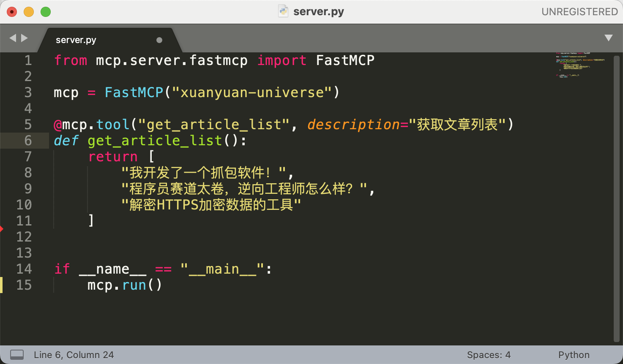The image size is (623, 364).
Task: Click inside the "xuanyuan-universe" string
Action: (252, 92)
